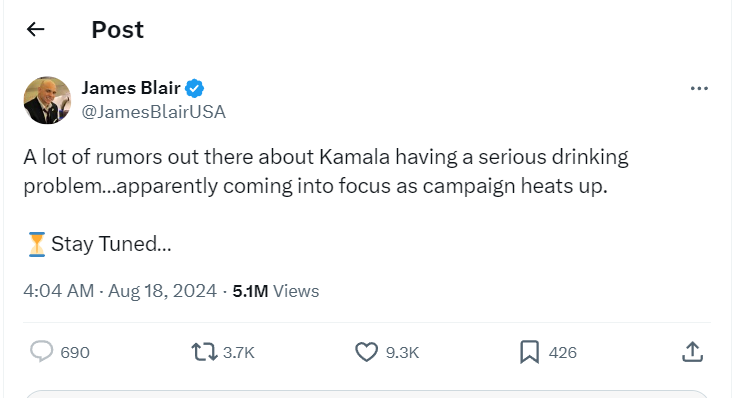Click the 426 bookmarks count
742x398 pixels.
[x=563, y=353]
